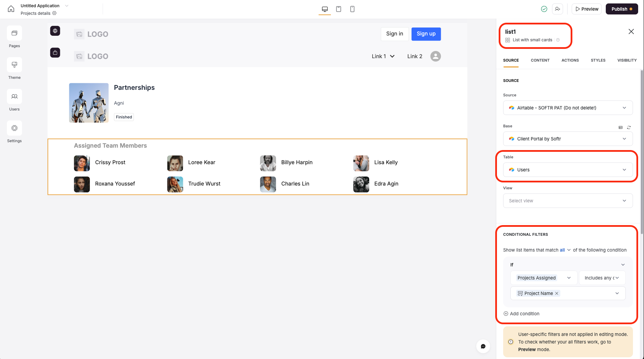The height and width of the screenshot is (359, 644).
Task: Switch to the ACTIONS tab
Action: [x=570, y=60]
